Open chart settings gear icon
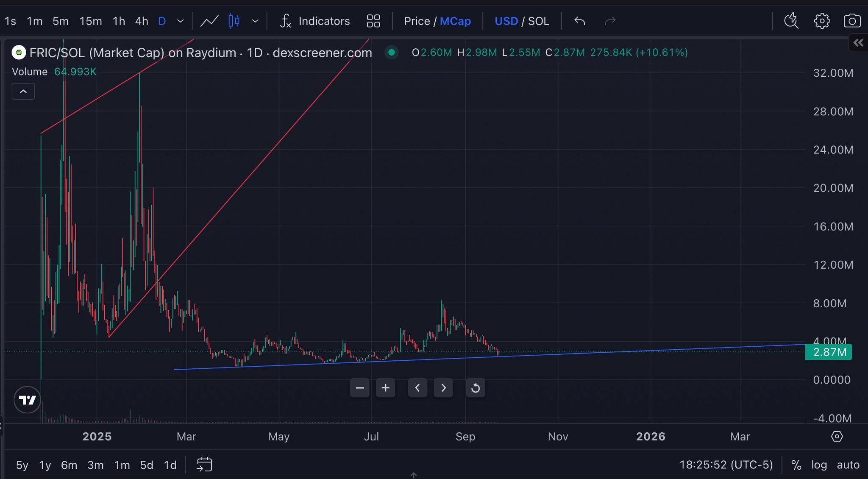Image resolution: width=868 pixels, height=479 pixels. coord(822,21)
